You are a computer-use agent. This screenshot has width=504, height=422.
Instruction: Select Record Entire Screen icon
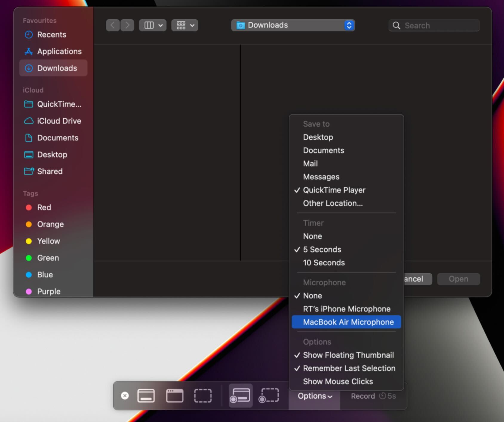240,396
